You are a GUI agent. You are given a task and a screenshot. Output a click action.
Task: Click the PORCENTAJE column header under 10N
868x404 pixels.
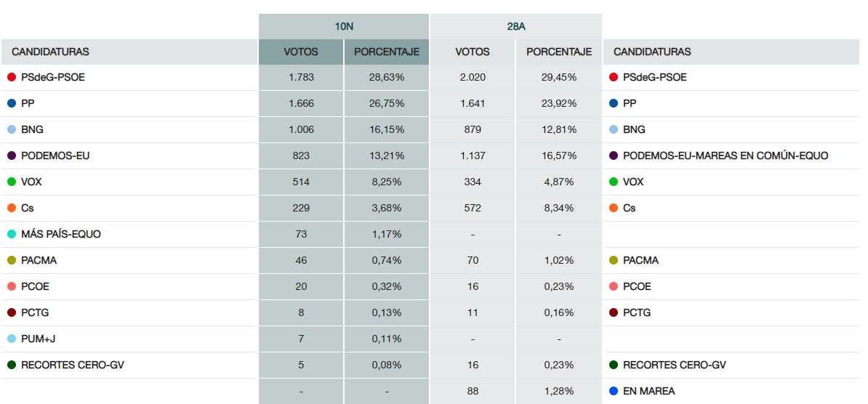pos(387,52)
